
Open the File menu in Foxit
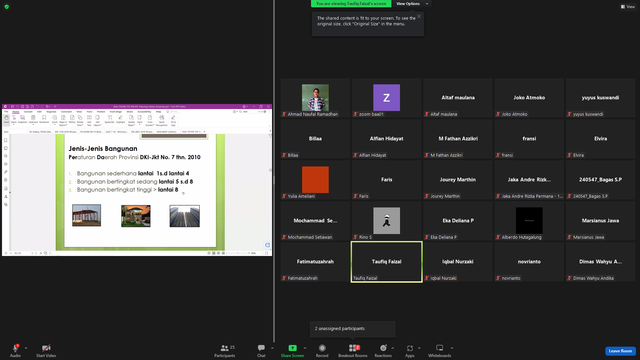[x=6, y=111]
